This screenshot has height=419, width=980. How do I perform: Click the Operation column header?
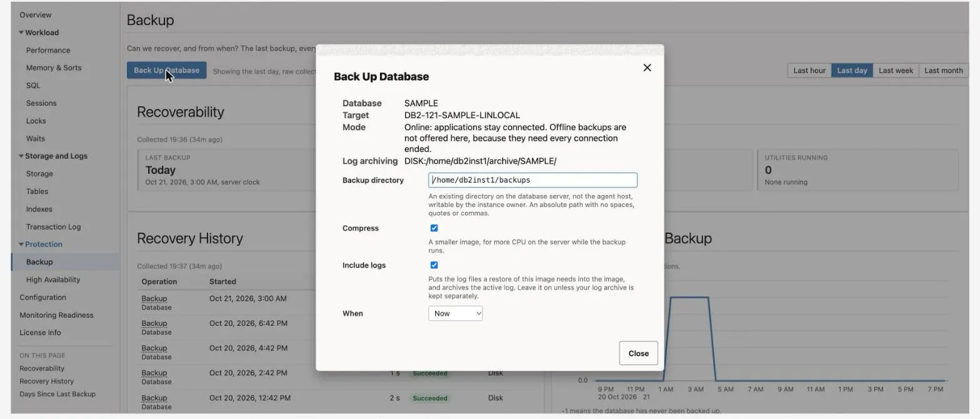pos(159,281)
